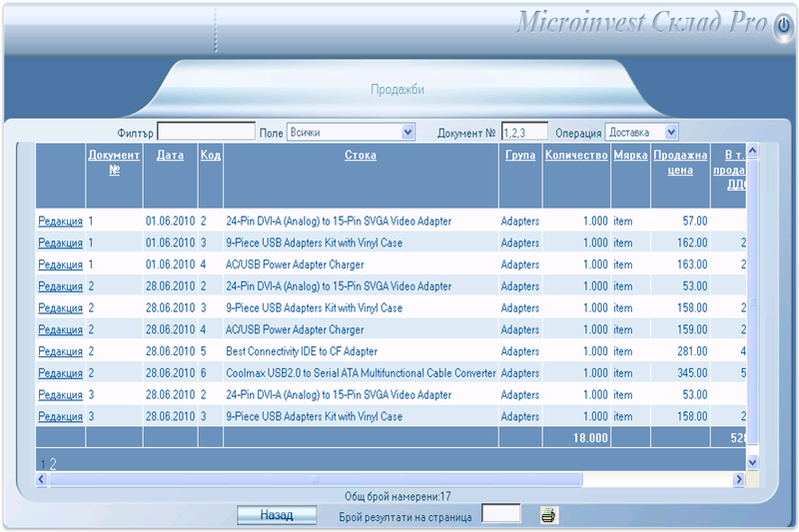Open page 2 of results
The image size is (799, 532).
click(x=53, y=464)
